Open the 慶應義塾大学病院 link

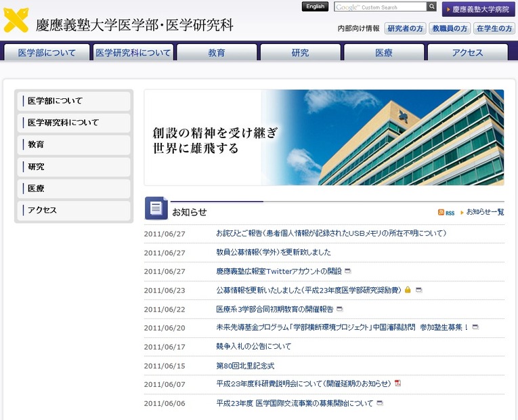point(478,9)
